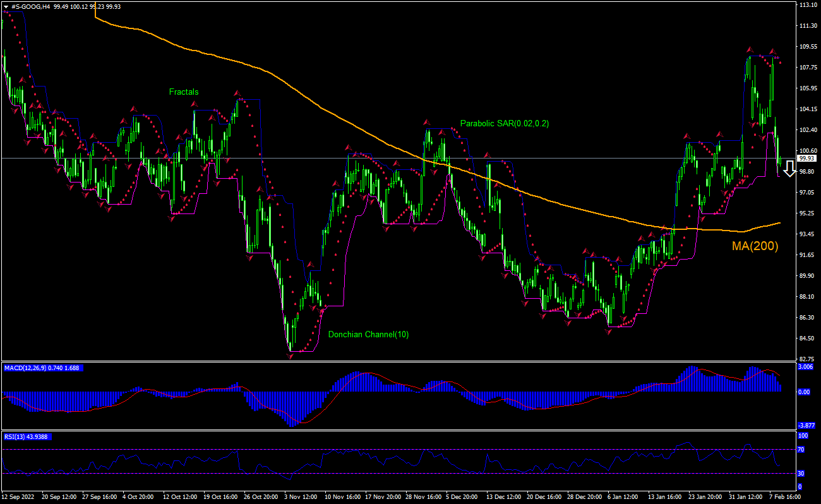Click the fractal arrow at the 3 Nov low
This screenshot has height=504, width=821.
(x=291, y=356)
